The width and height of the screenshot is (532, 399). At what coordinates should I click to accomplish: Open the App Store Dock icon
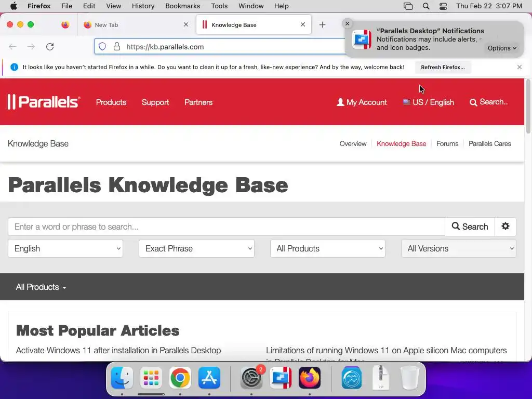click(209, 378)
